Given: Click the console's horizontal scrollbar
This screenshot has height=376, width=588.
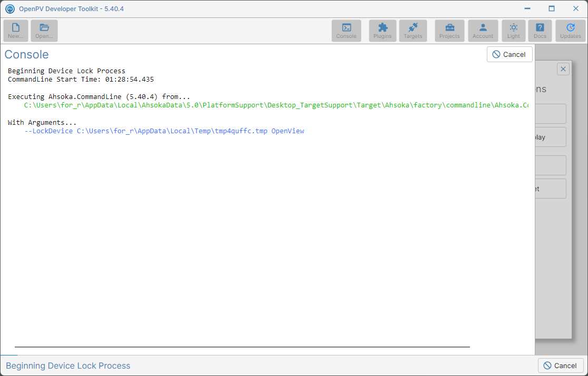Looking at the screenshot, I should (x=242, y=347).
